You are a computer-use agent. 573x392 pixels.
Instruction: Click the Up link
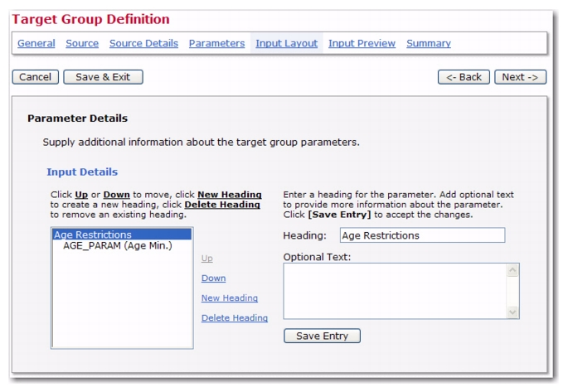(x=206, y=259)
